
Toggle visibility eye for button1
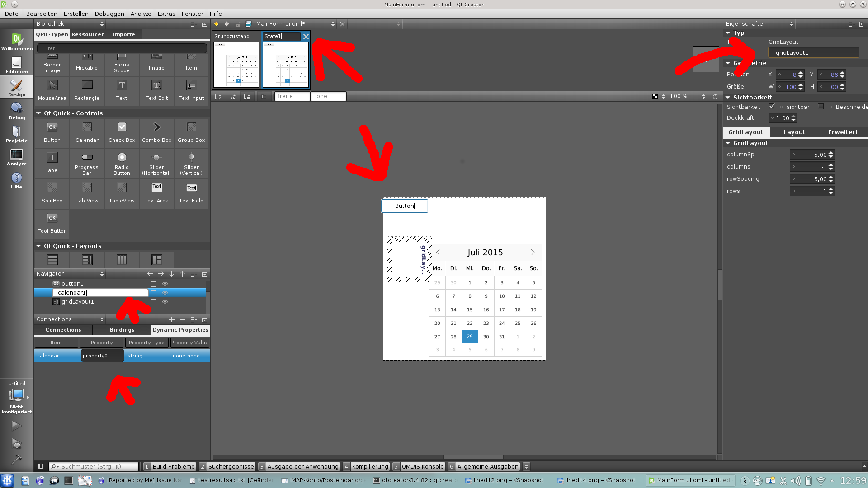(x=165, y=284)
